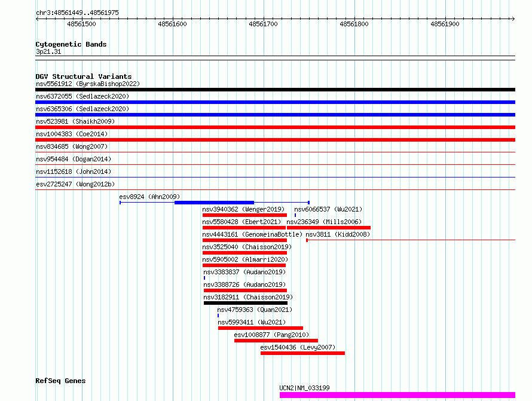532x401 pixels.
Task: Click the blue nsv6365306 variant bar
Action: pos(275,115)
